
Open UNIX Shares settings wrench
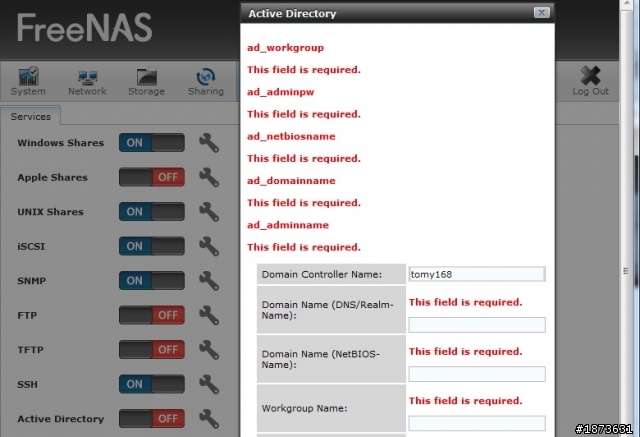(x=209, y=212)
